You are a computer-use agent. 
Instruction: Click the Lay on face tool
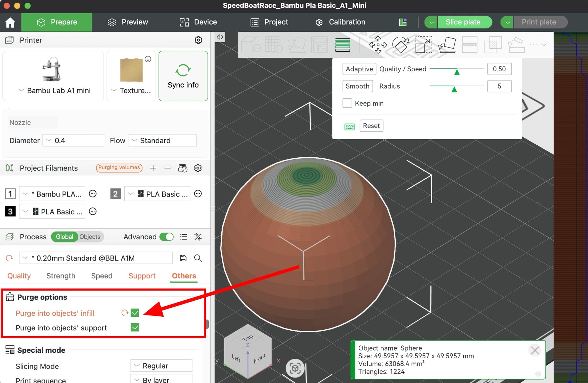point(447,45)
